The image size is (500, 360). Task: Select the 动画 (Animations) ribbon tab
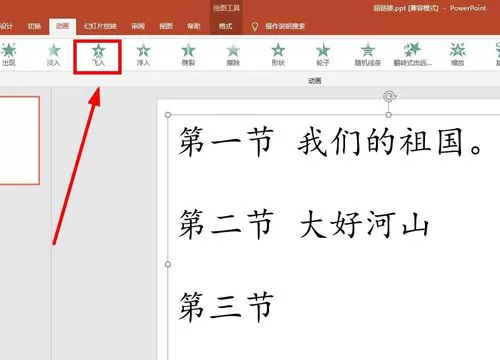tap(62, 26)
